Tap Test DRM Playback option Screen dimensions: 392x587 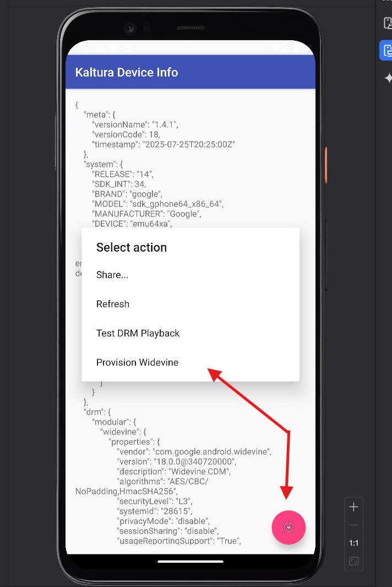coord(138,333)
